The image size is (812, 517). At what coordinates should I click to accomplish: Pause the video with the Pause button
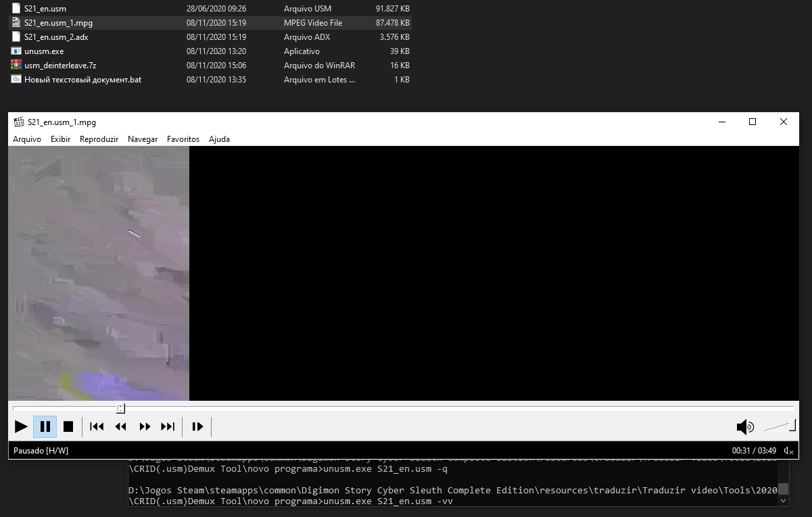45,426
